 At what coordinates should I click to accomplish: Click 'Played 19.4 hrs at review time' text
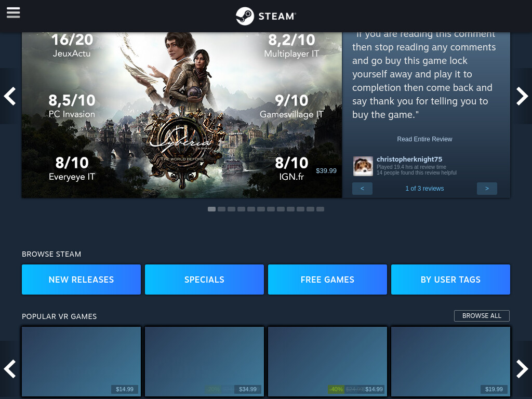click(411, 167)
